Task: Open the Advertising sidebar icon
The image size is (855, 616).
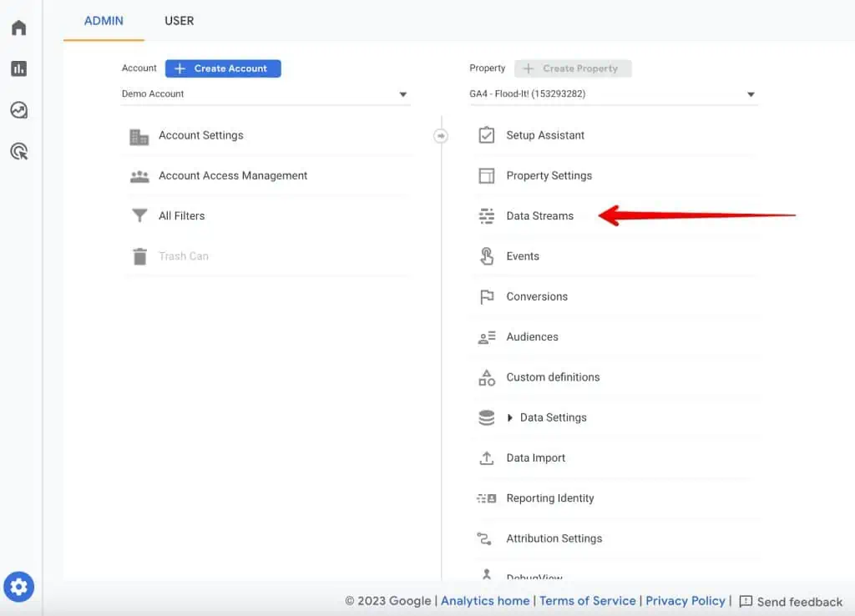Action: [x=19, y=151]
